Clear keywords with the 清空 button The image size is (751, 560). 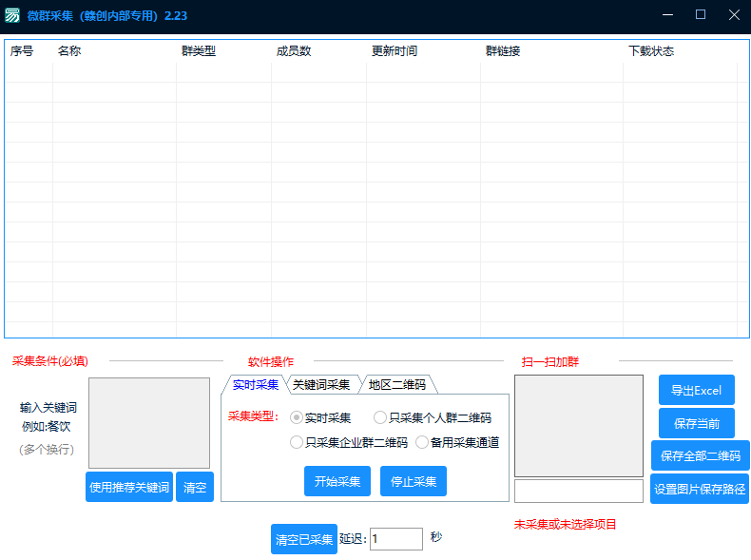click(x=195, y=487)
